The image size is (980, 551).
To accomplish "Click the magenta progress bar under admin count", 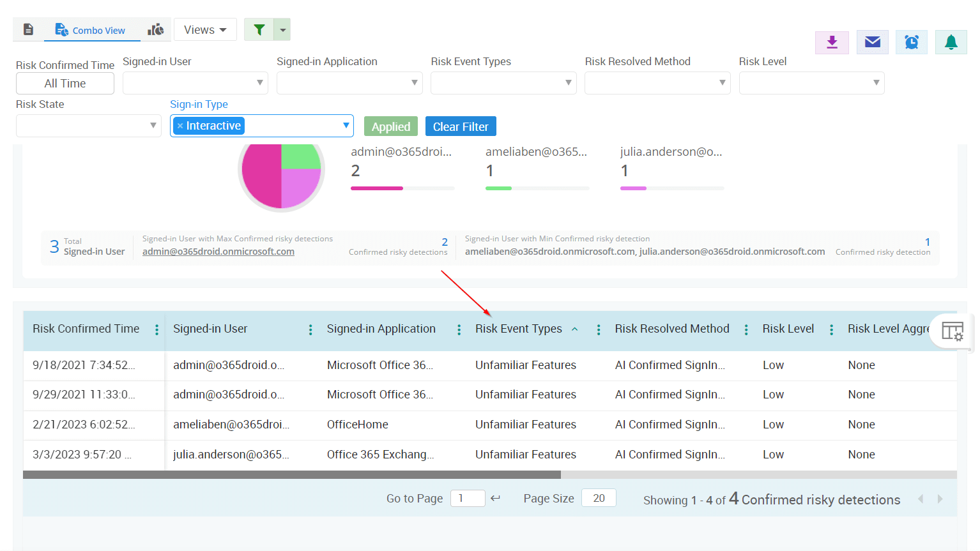I will coord(376,188).
